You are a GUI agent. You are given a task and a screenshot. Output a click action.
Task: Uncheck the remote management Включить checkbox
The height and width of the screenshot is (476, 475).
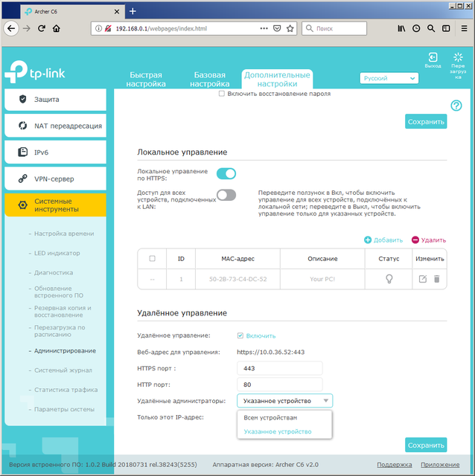[x=240, y=335]
